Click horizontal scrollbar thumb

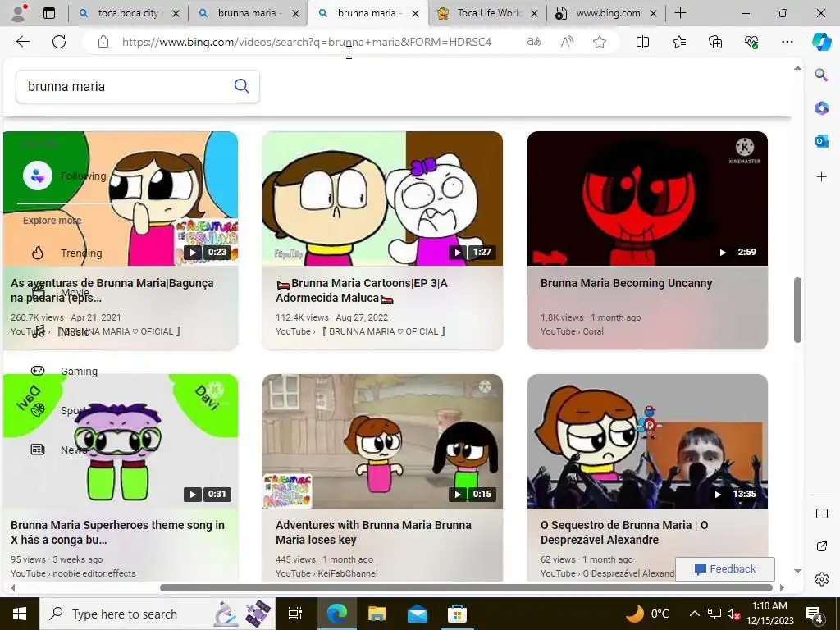[466, 587]
